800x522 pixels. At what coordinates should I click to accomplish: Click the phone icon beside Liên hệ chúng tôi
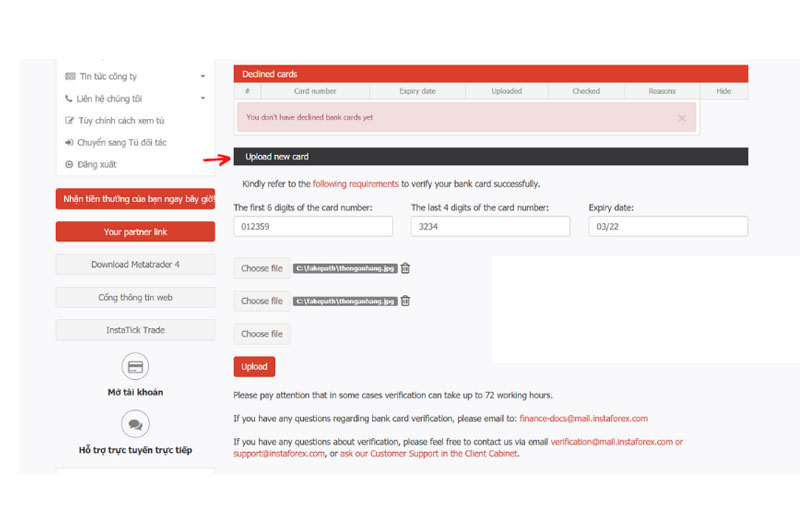coord(68,98)
